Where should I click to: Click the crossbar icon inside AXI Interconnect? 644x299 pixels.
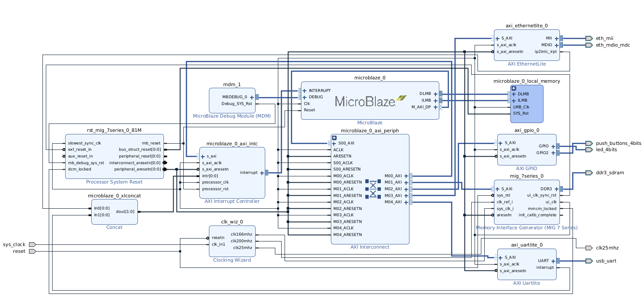(373, 189)
